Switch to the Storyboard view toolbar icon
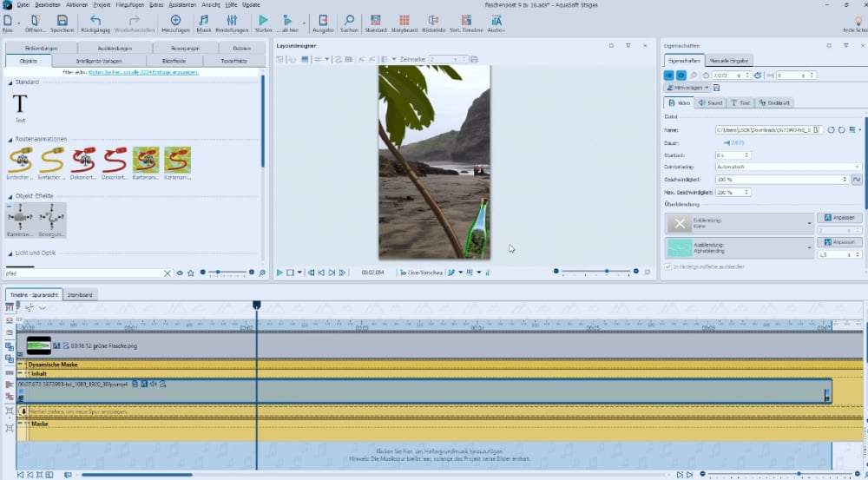 pos(404,21)
